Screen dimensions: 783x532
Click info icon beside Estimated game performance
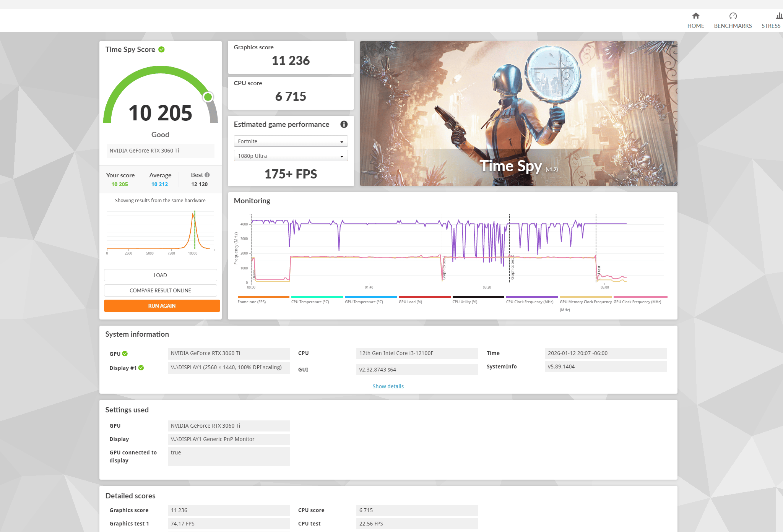344,124
